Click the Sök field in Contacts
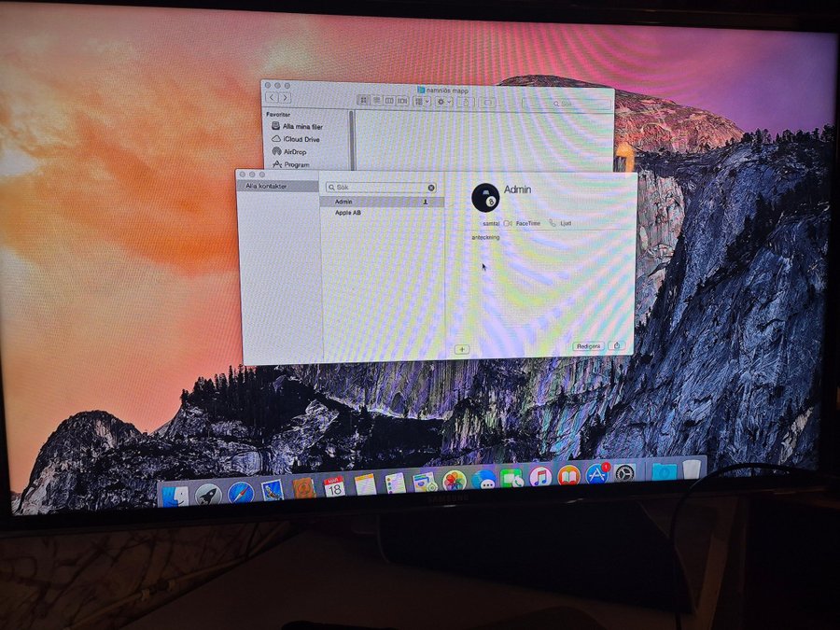Viewport: 840px width, 630px height. point(378,188)
